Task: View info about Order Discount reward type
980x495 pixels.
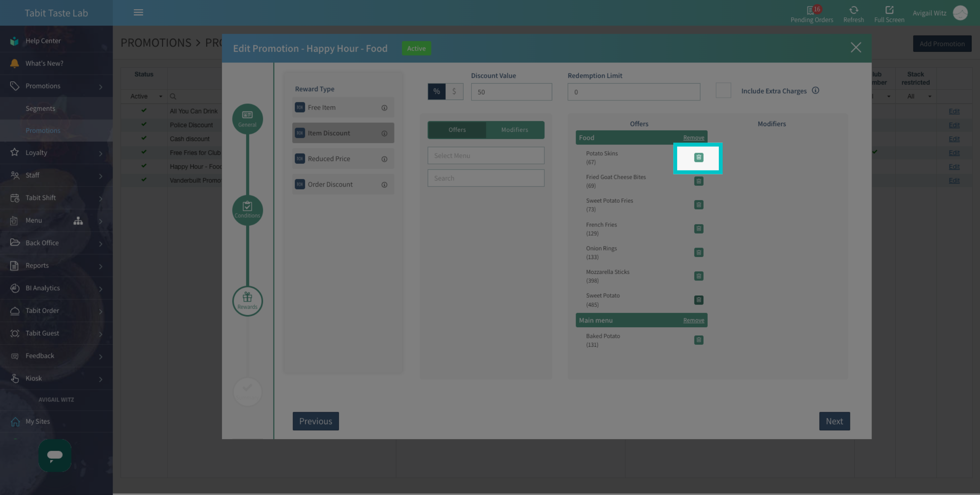Action: 384,185
